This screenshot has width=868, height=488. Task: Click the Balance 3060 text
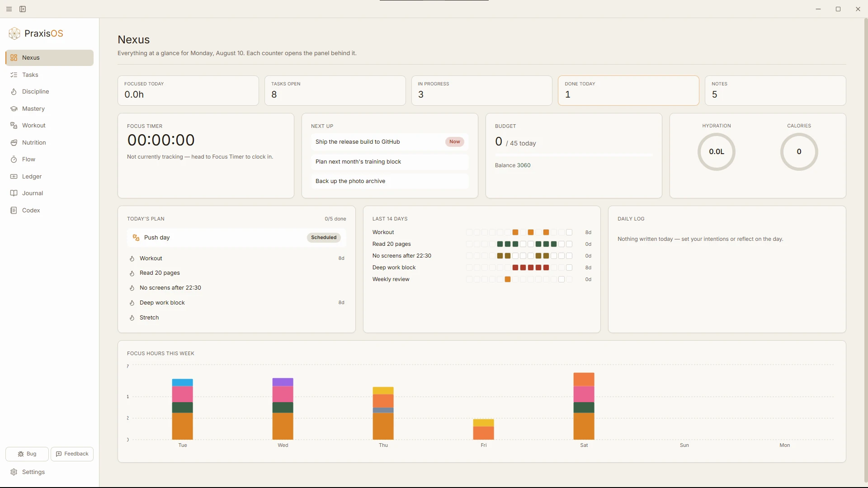(x=513, y=165)
